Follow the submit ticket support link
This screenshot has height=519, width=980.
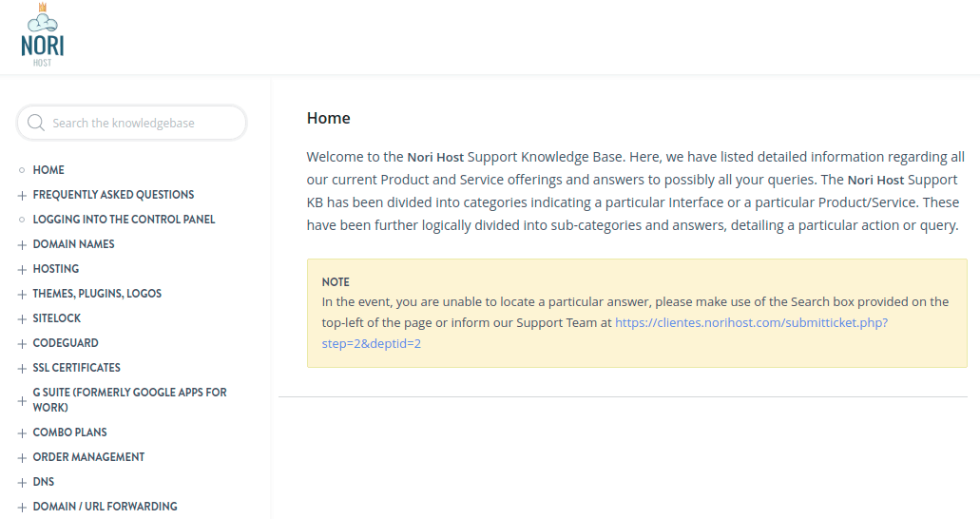[605, 333]
